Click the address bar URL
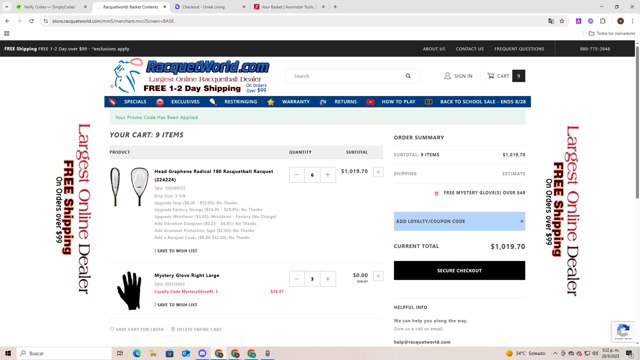640x360 pixels. coord(113,21)
